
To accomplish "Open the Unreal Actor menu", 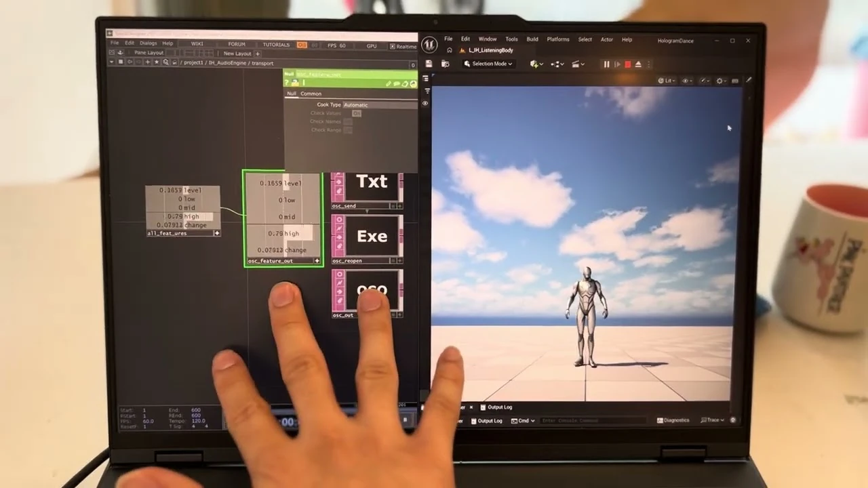I will [607, 39].
